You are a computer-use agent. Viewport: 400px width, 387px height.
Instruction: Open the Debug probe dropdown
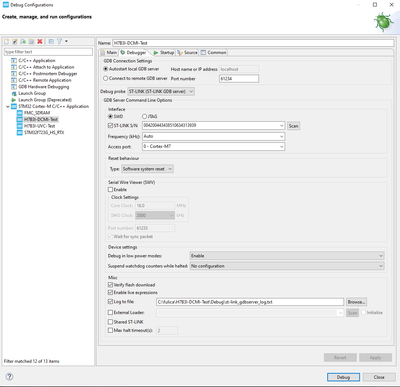click(x=161, y=91)
